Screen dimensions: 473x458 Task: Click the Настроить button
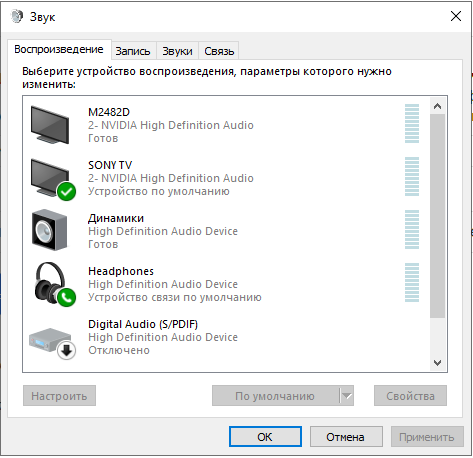point(59,396)
